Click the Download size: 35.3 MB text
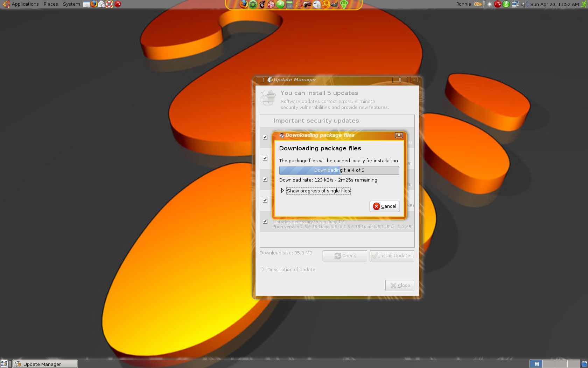Screen dimensions: 588x368 coord(286,253)
